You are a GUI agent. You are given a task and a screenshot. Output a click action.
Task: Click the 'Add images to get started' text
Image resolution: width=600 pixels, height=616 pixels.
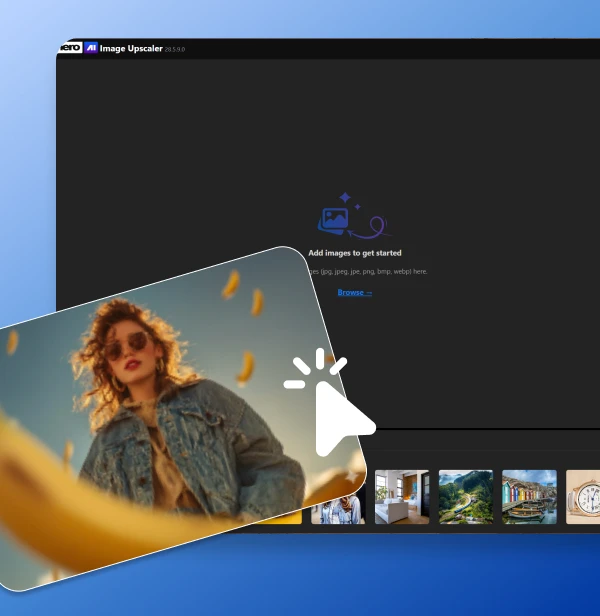tap(355, 253)
